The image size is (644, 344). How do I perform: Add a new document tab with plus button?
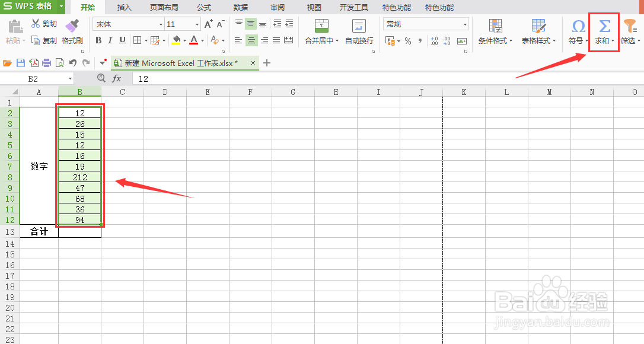267,63
